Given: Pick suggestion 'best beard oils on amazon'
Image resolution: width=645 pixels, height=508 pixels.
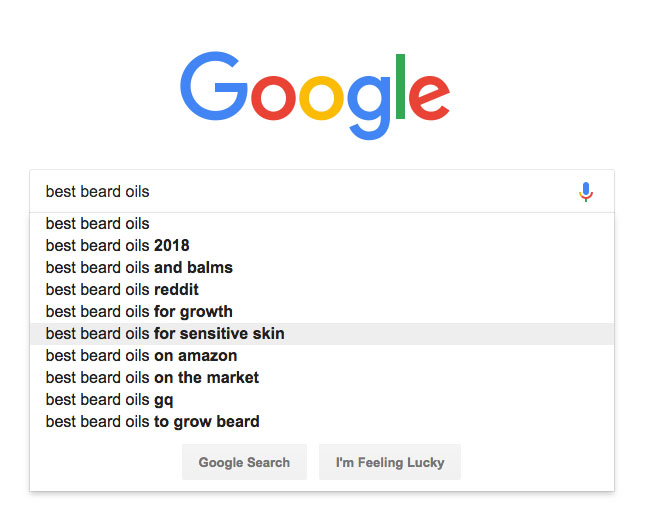Looking at the screenshot, I should click(322, 356).
